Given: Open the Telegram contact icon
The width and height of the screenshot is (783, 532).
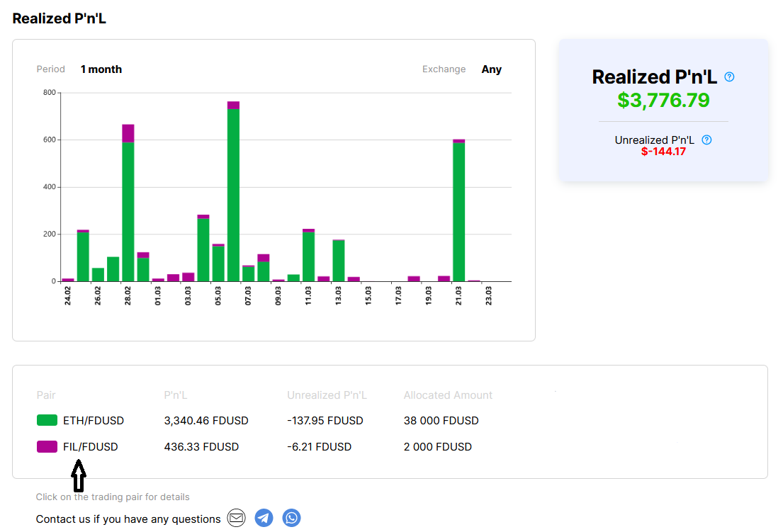Looking at the screenshot, I should coord(264,518).
